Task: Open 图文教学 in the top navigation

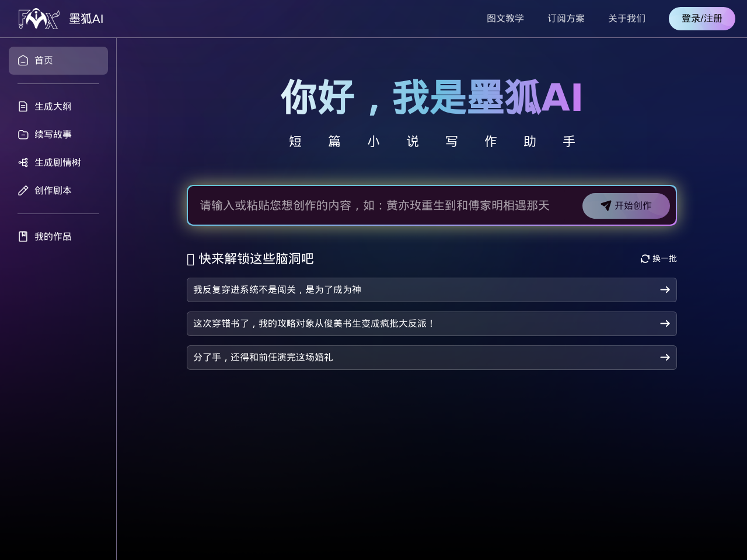Action: (505, 19)
